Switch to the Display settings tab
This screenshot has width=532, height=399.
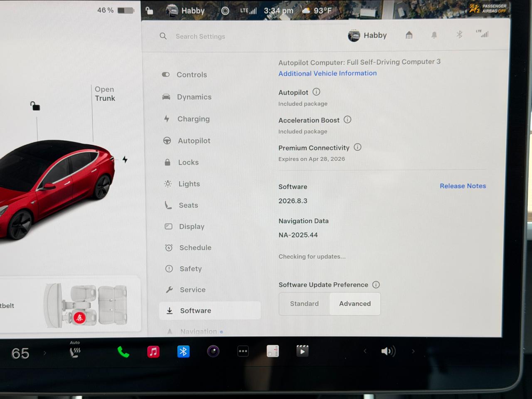click(x=192, y=227)
